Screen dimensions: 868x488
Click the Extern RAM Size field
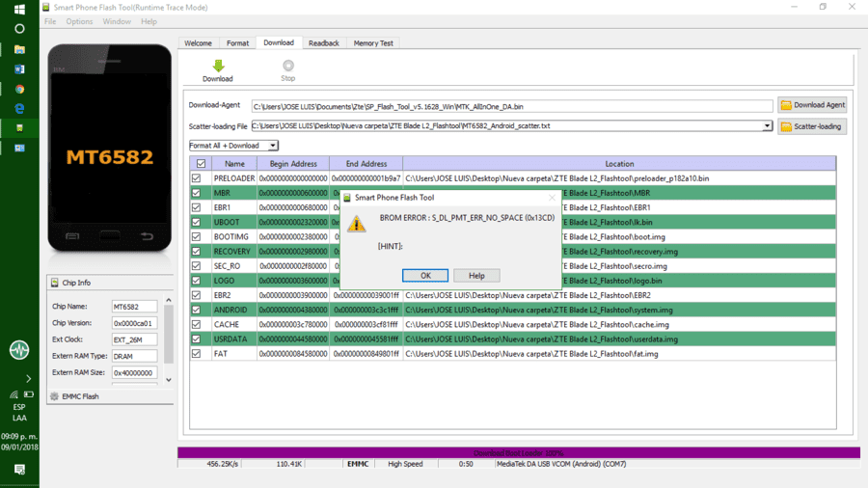134,373
